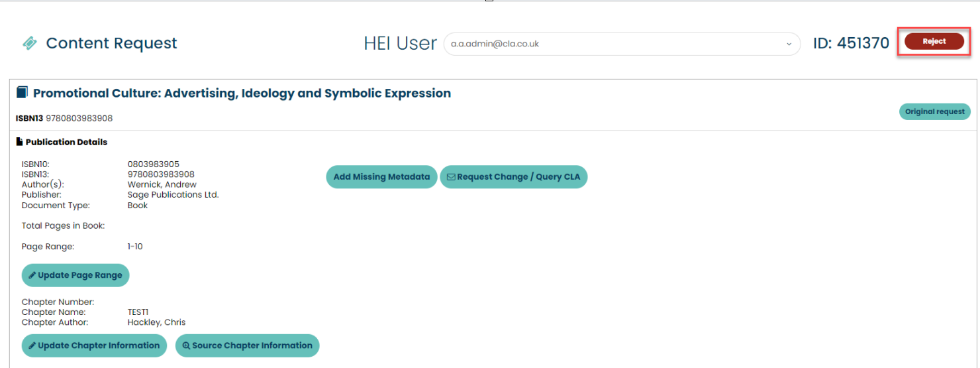This screenshot has width=980, height=368.
Task: Click Add Missing Metadata
Action: coord(381,177)
